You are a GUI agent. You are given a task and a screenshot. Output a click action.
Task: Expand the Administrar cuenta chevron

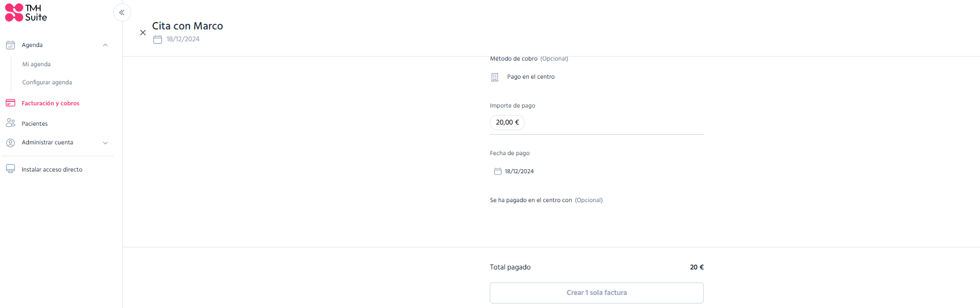(105, 143)
